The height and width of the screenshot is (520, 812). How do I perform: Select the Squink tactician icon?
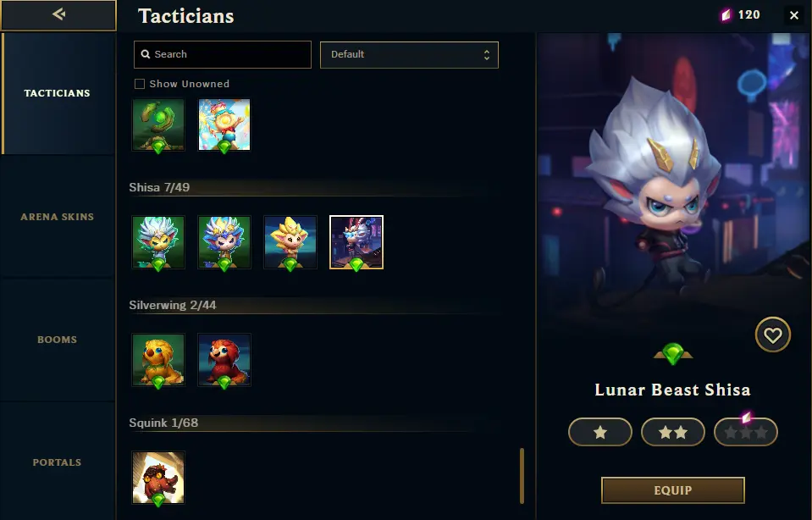(158, 478)
